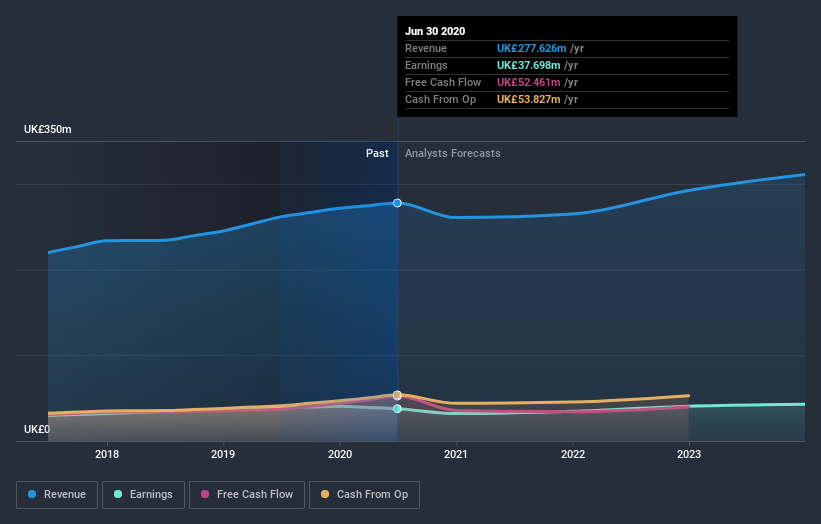Click the 2019 x-axis label
The height and width of the screenshot is (524, 821).
223,454
